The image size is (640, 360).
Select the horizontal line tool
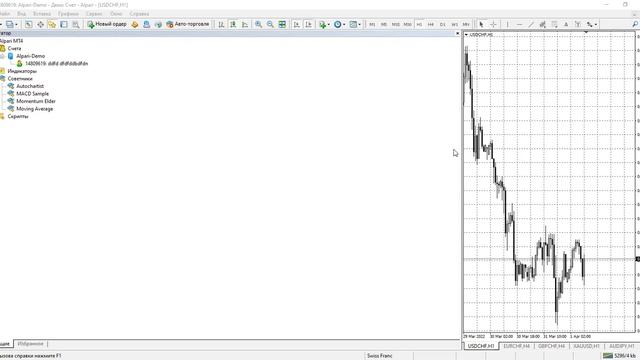coord(519,24)
